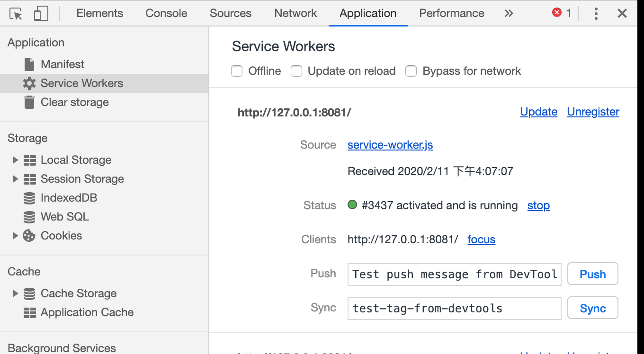The height and width of the screenshot is (354, 644).
Task: Switch to the Network tab
Action: point(295,13)
